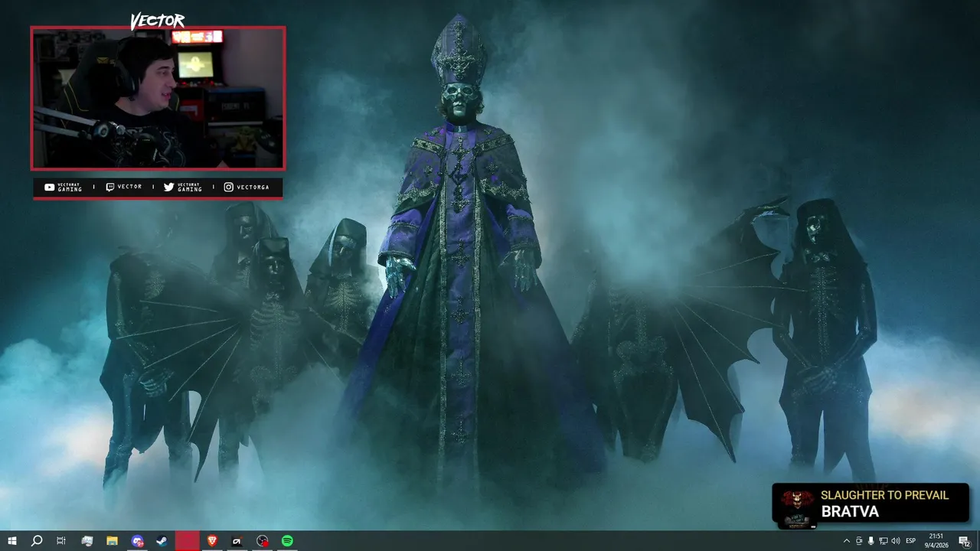This screenshot has height=551, width=980.
Task: Open the black square app beside Brave
Action: pos(237,541)
